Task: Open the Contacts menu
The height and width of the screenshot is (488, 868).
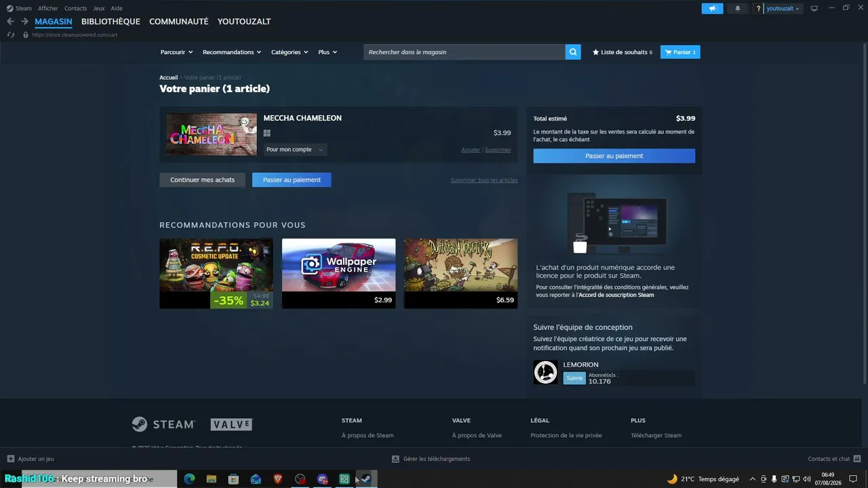Action: (x=75, y=9)
